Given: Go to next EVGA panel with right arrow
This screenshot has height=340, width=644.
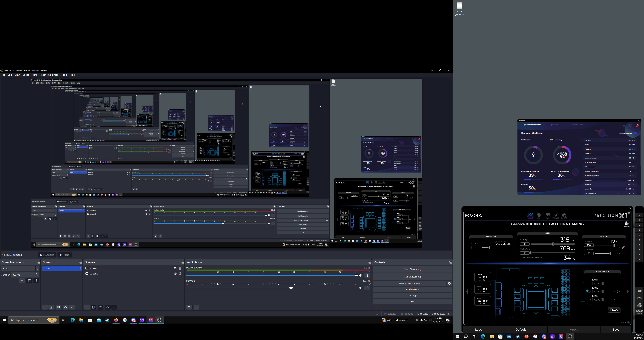Looking at the screenshot, I should (628, 291).
